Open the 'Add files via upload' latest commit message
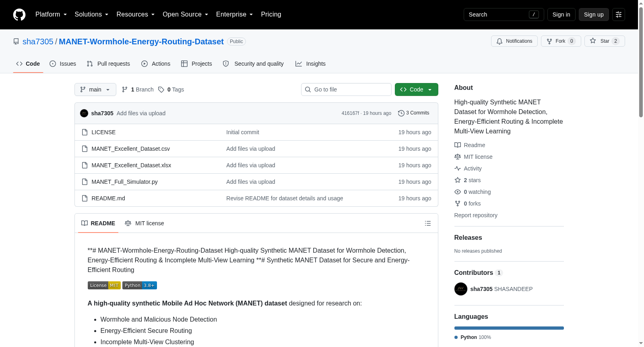 click(x=141, y=113)
